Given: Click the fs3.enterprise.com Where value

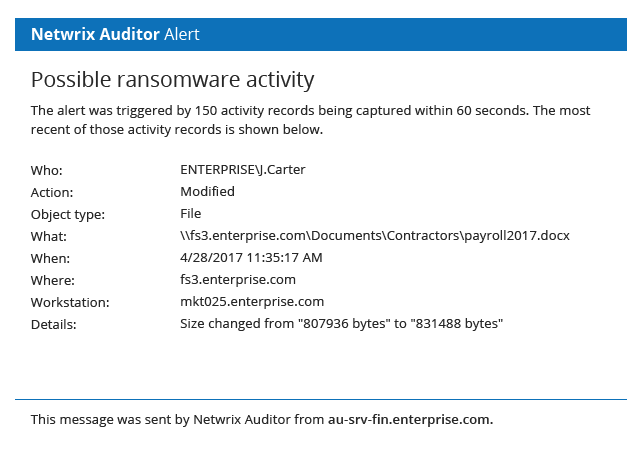Looking at the screenshot, I should click(x=238, y=279).
